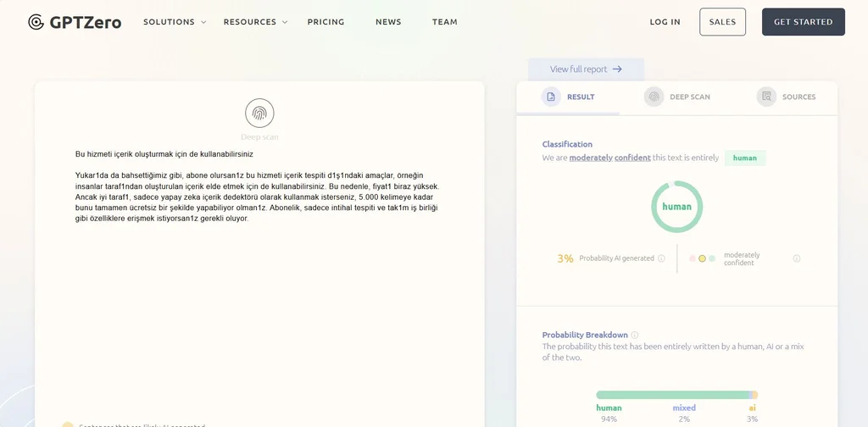Click the circular human result gauge

676,207
